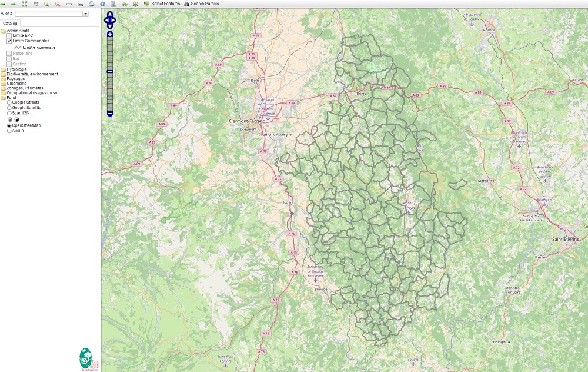Go to next map extent with right arrow
Image resolution: width=588 pixels, height=372 pixels.
click(x=14, y=4)
